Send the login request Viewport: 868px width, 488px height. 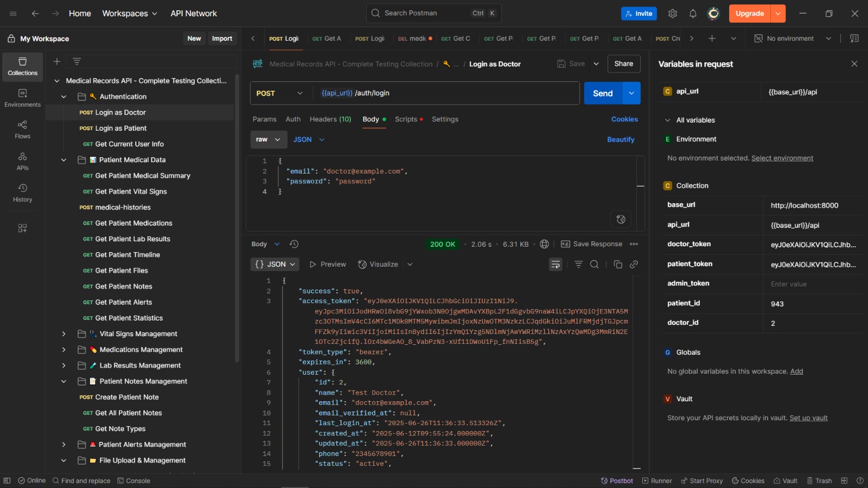[x=603, y=93]
